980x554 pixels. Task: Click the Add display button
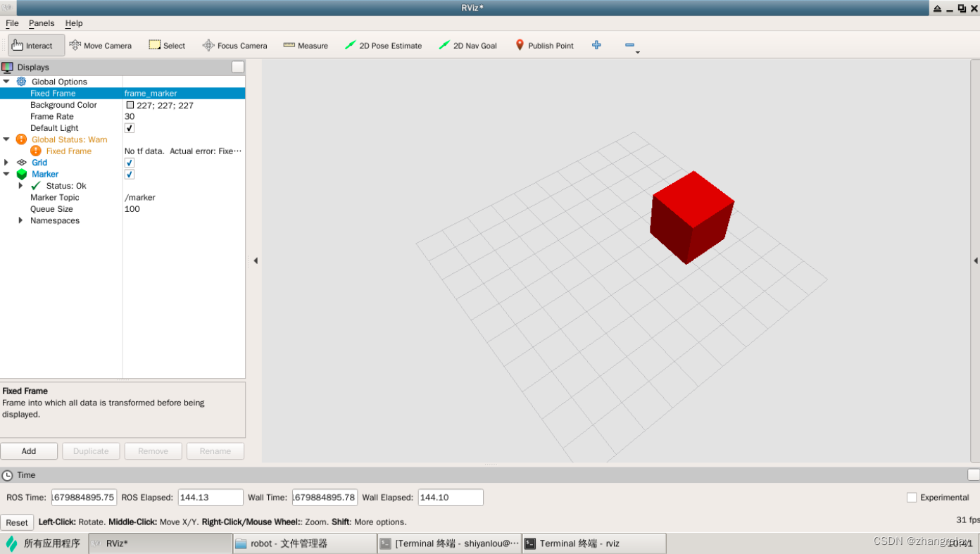point(29,451)
